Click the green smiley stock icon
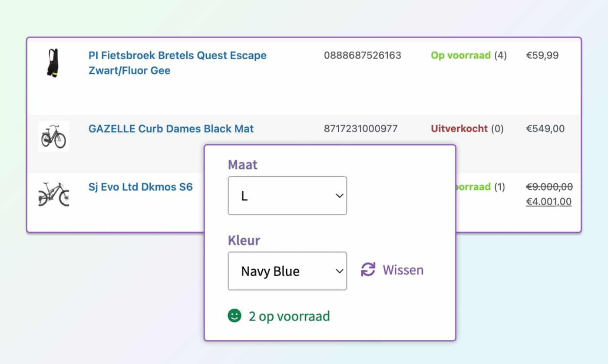The height and width of the screenshot is (364, 608). coord(234,316)
